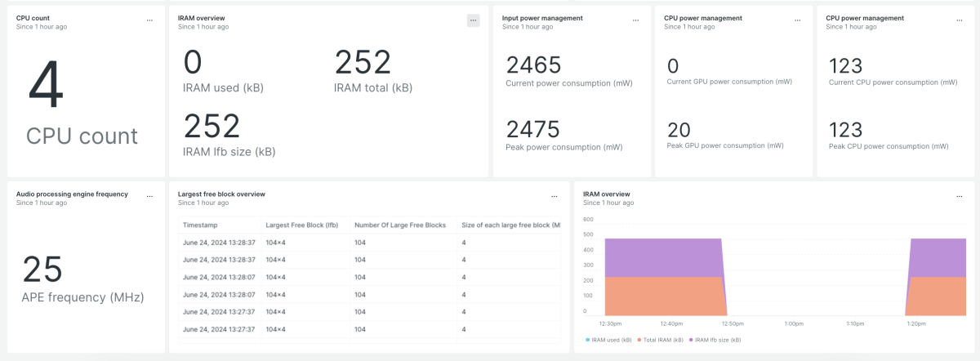
Task: Open ellipsis menu on CPU power consumption widget
Action: click(959, 20)
